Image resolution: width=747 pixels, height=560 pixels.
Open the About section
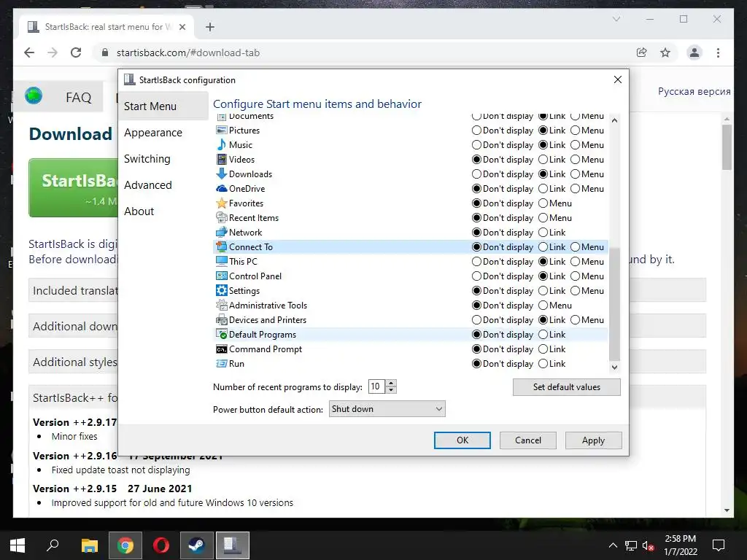click(139, 211)
